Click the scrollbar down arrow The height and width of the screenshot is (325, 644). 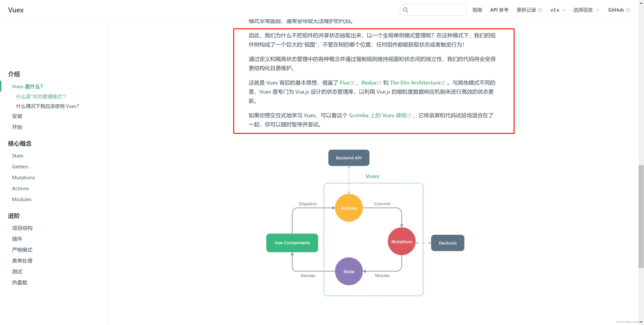point(641,322)
